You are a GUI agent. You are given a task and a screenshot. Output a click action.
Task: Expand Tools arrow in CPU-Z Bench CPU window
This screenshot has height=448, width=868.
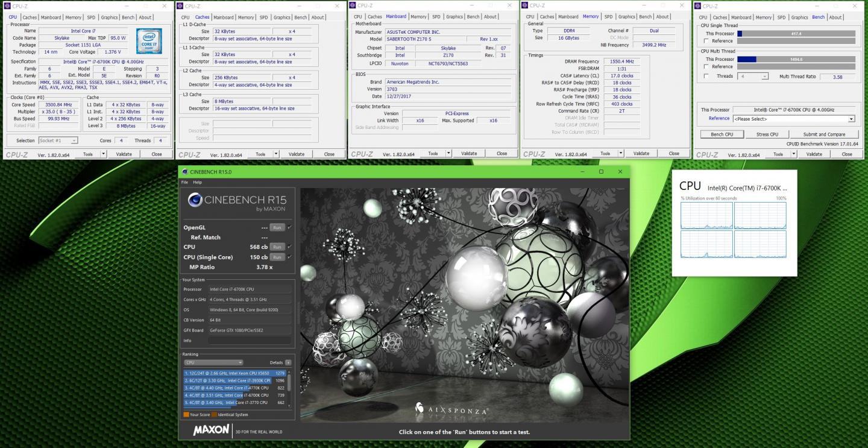point(794,154)
